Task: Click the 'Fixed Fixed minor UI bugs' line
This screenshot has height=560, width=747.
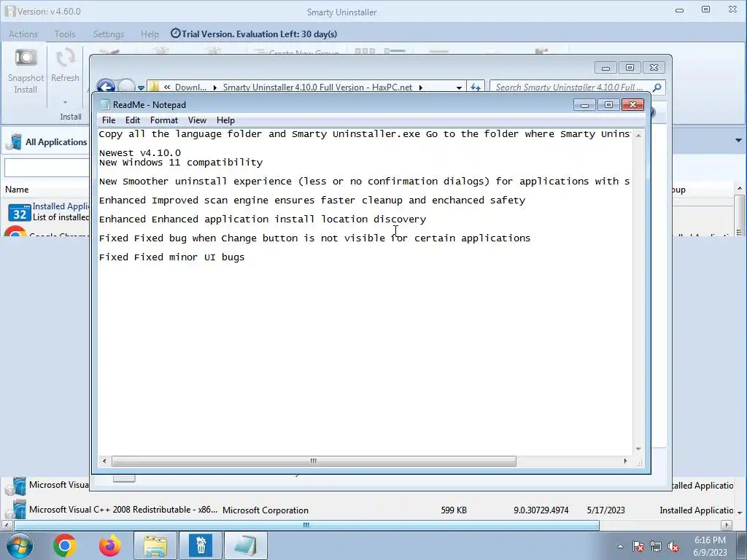Action: click(x=172, y=257)
